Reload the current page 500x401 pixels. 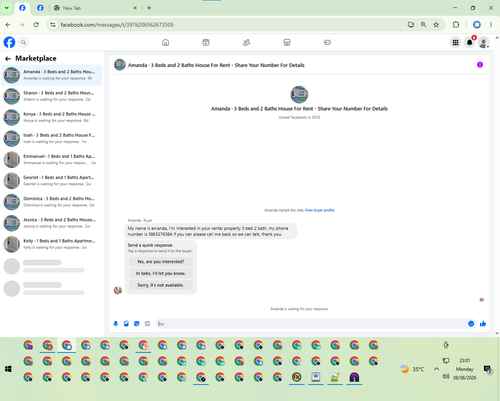click(36, 25)
